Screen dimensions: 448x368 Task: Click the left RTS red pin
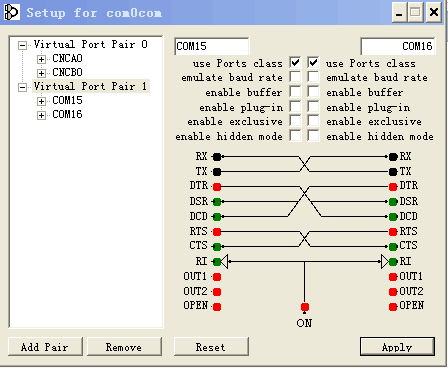(x=217, y=231)
